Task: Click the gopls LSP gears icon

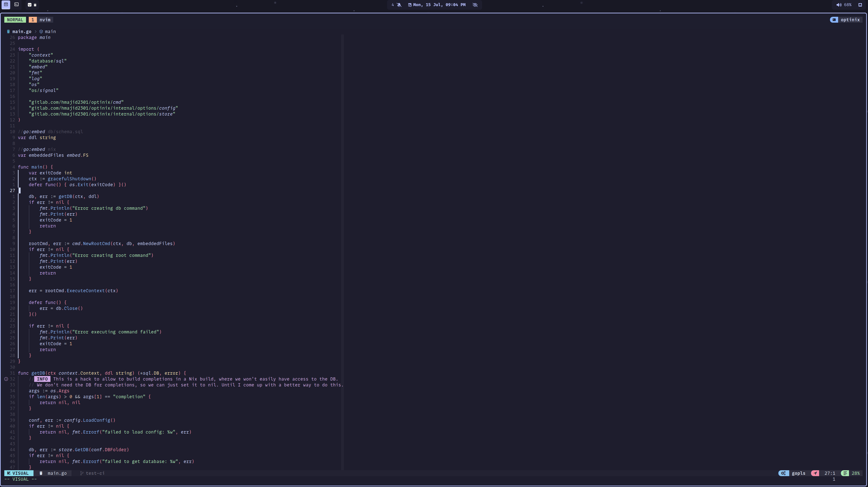Action: pyautogui.click(x=783, y=473)
